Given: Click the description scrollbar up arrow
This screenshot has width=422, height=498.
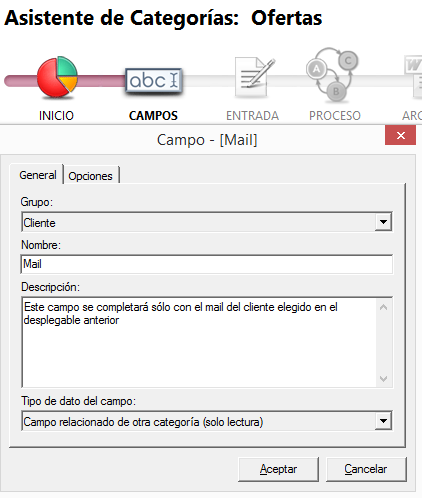Looking at the screenshot, I should (384, 307).
